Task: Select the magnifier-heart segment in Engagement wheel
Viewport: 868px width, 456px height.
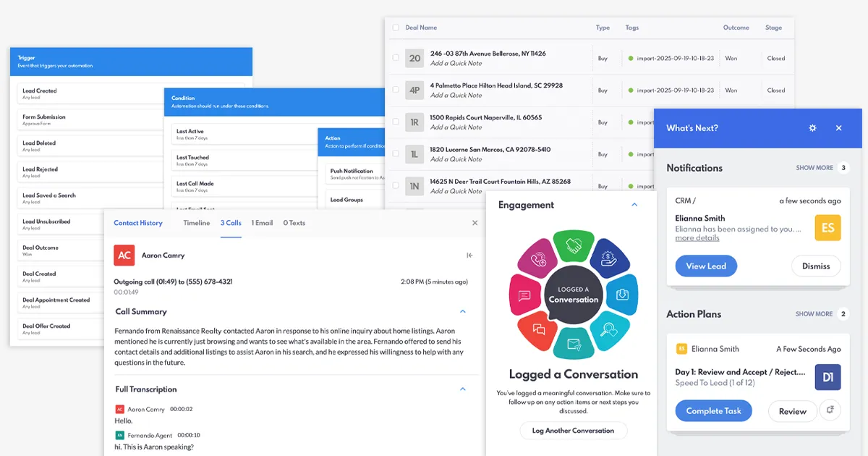Action: pyautogui.click(x=608, y=329)
